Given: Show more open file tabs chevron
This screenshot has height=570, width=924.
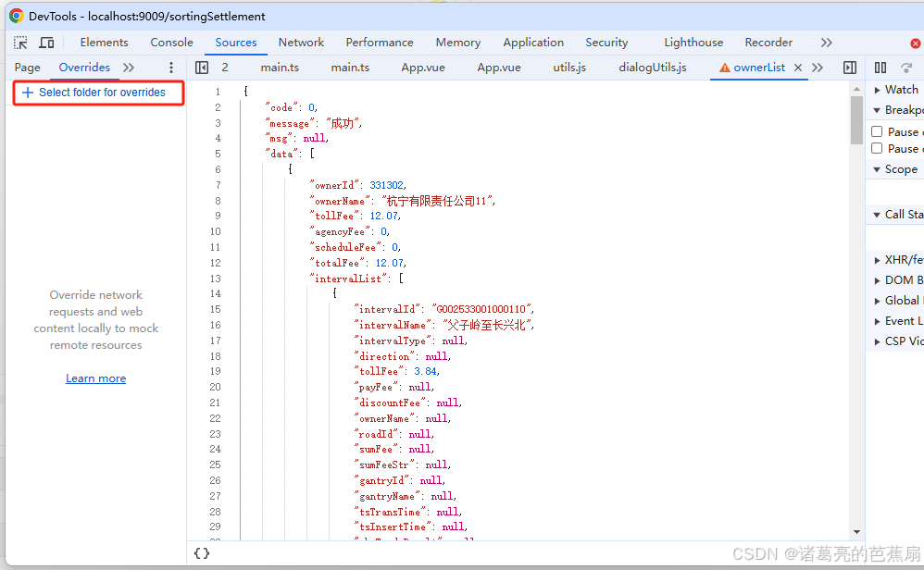Looking at the screenshot, I should pos(818,68).
